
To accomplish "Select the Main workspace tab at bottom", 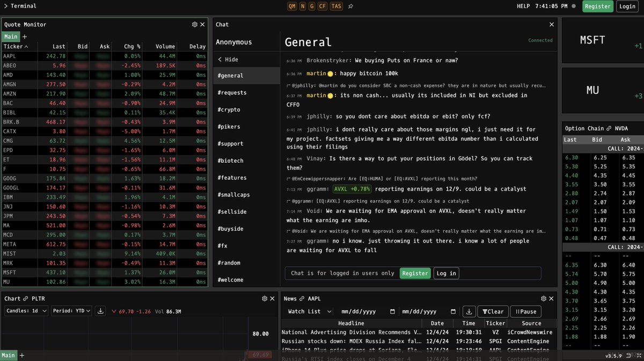I will tap(9, 355).
